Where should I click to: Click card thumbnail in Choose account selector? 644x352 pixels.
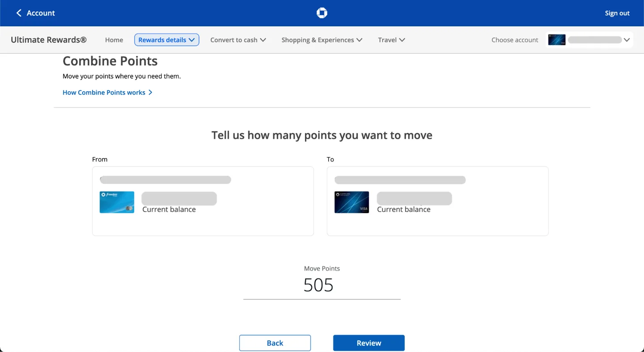pos(557,40)
